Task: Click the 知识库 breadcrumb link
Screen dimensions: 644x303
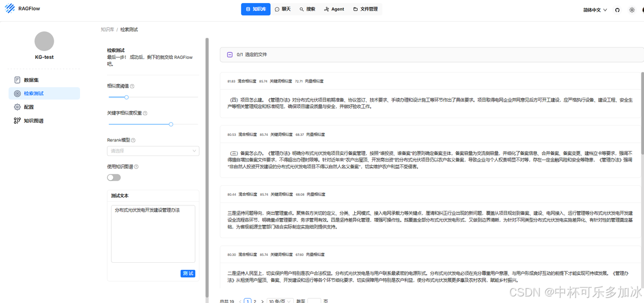Action: [x=107, y=30]
